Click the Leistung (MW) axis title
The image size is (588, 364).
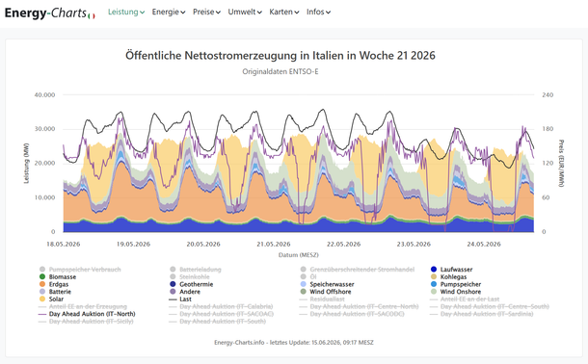coord(26,164)
